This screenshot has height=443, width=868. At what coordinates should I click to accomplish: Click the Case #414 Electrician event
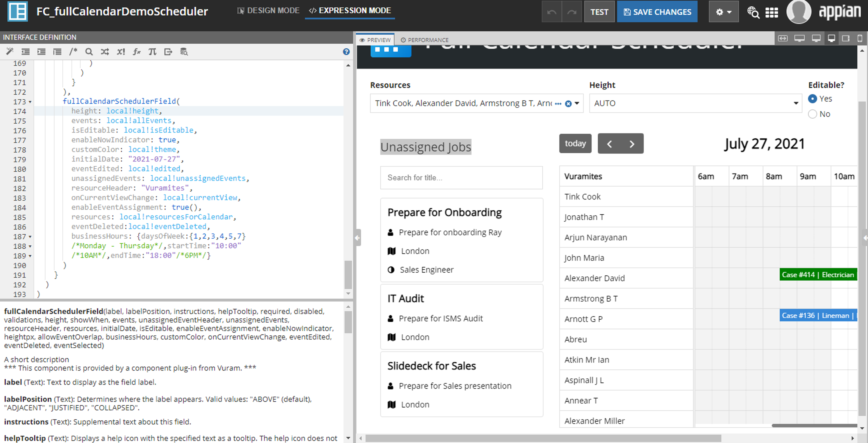pyautogui.click(x=818, y=275)
